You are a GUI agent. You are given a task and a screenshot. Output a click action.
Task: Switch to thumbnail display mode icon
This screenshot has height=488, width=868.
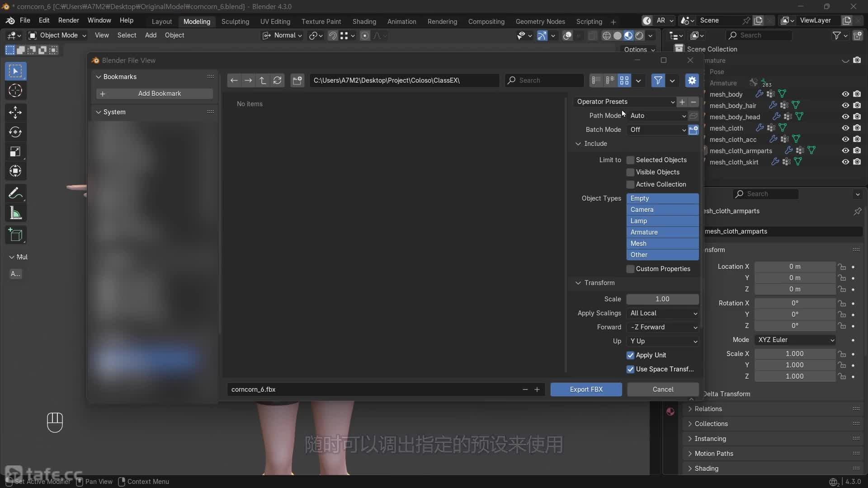(x=624, y=80)
